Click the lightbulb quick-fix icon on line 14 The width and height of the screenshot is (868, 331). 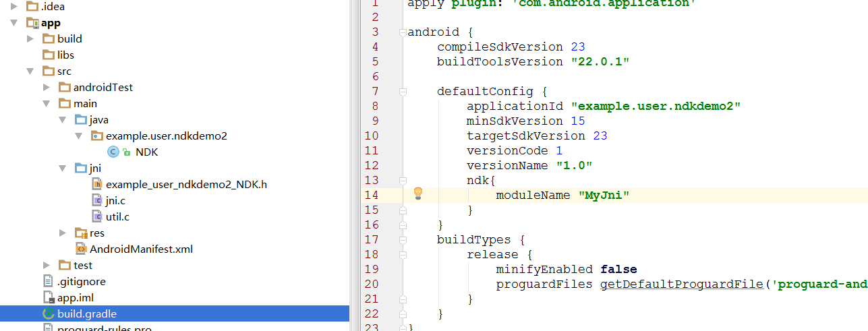point(418,194)
